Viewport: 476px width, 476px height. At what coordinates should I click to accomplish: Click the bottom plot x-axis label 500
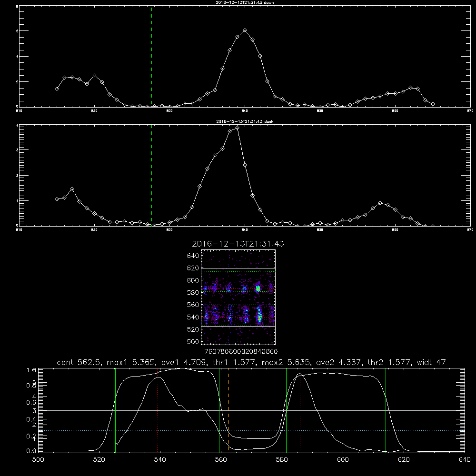point(38,460)
